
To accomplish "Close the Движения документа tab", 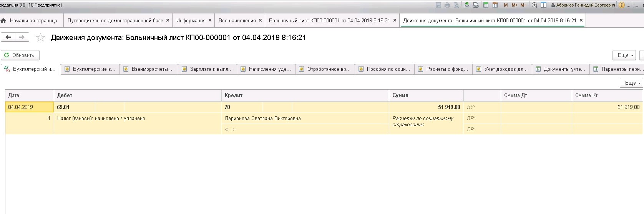I will 581,20.
